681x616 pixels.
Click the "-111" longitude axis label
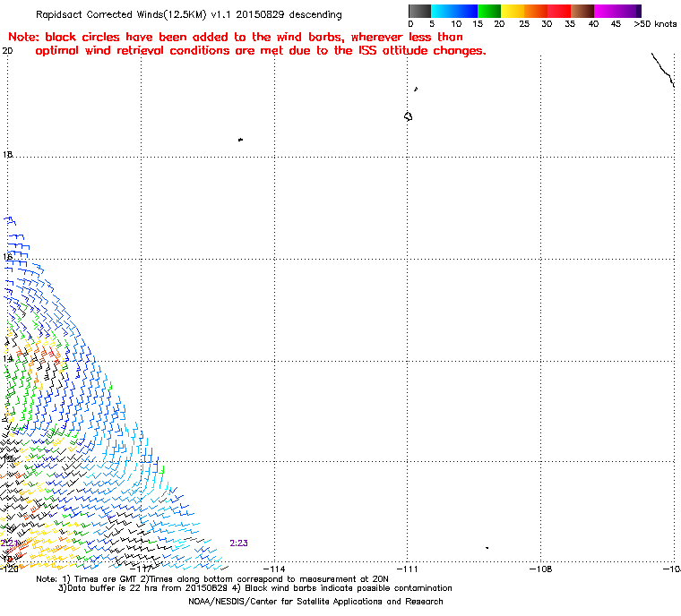[x=407, y=569]
